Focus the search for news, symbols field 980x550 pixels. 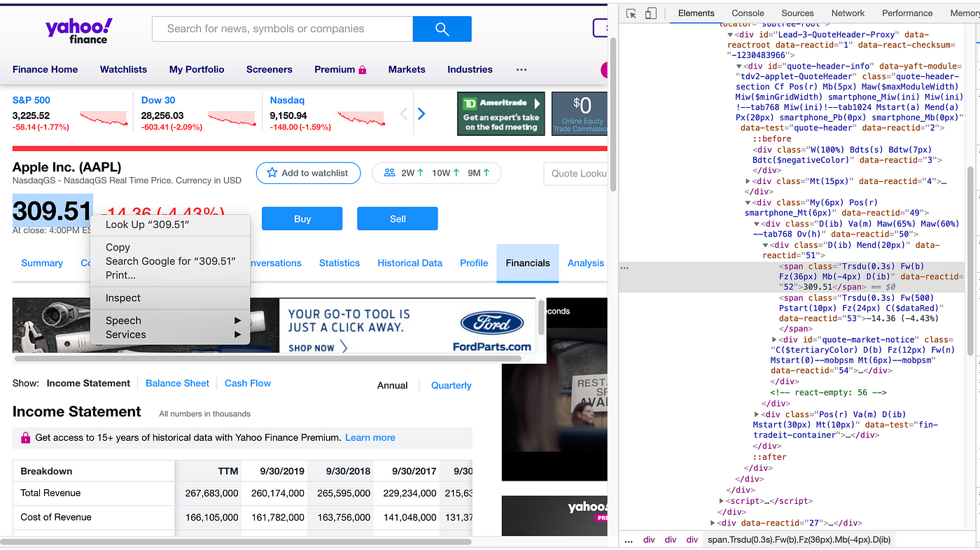pos(283,29)
